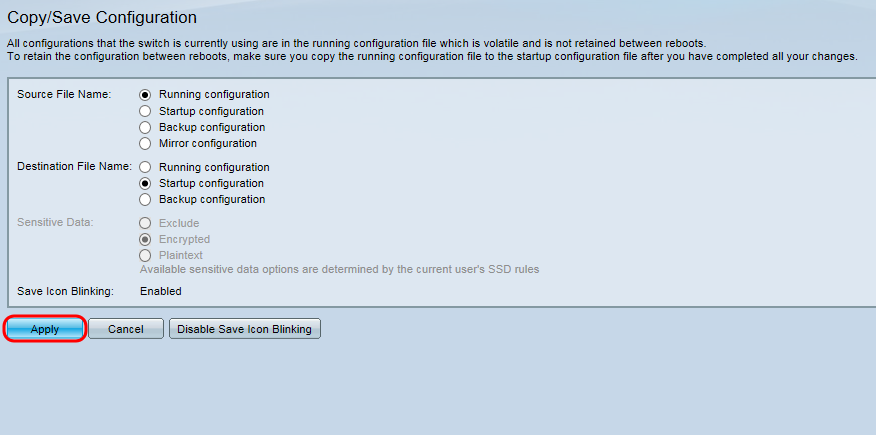Click the SSD rules note text

tap(339, 270)
